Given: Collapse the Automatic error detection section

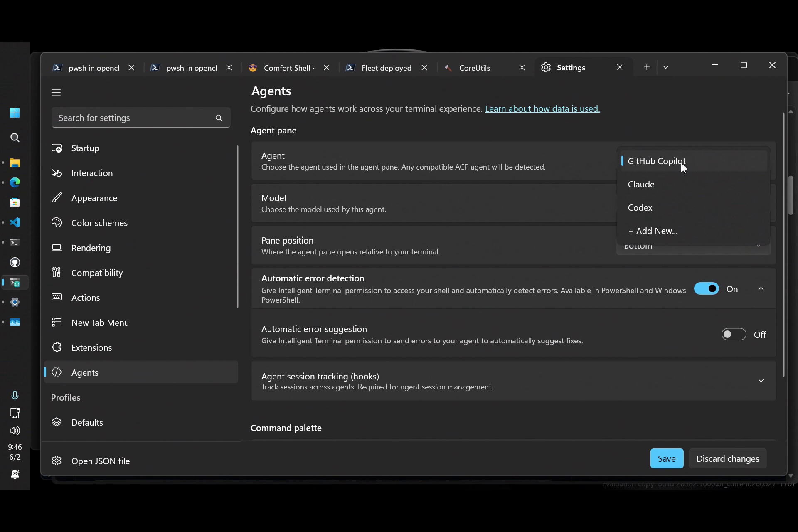Looking at the screenshot, I should point(761,289).
